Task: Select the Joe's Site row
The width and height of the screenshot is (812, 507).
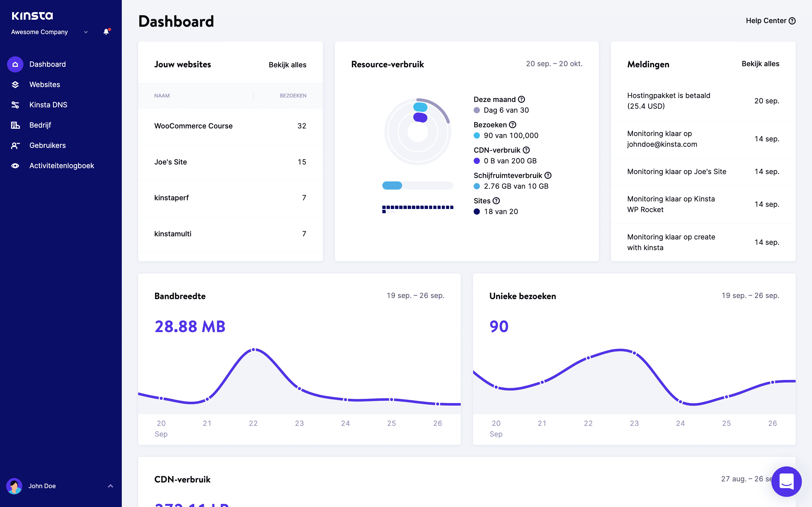Action: pos(171,162)
